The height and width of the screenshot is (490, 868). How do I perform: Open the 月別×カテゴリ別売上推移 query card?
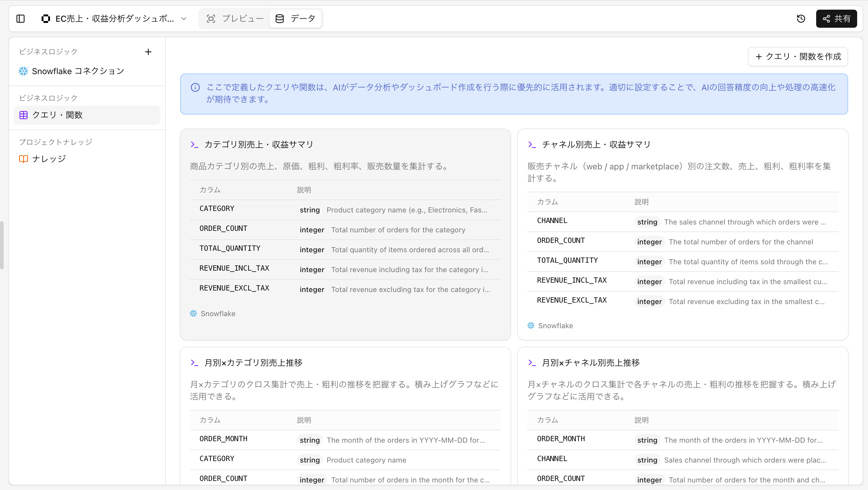point(253,363)
